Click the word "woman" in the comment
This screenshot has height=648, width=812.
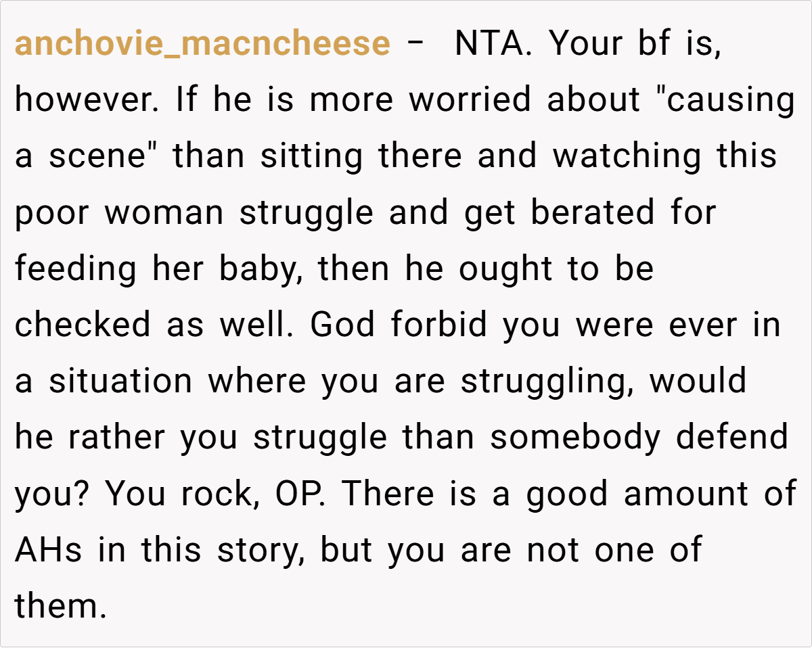coord(163,212)
